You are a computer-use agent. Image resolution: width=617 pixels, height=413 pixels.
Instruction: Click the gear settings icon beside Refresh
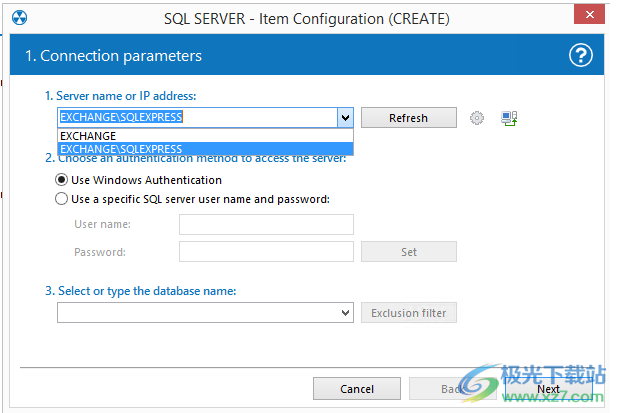coord(477,118)
